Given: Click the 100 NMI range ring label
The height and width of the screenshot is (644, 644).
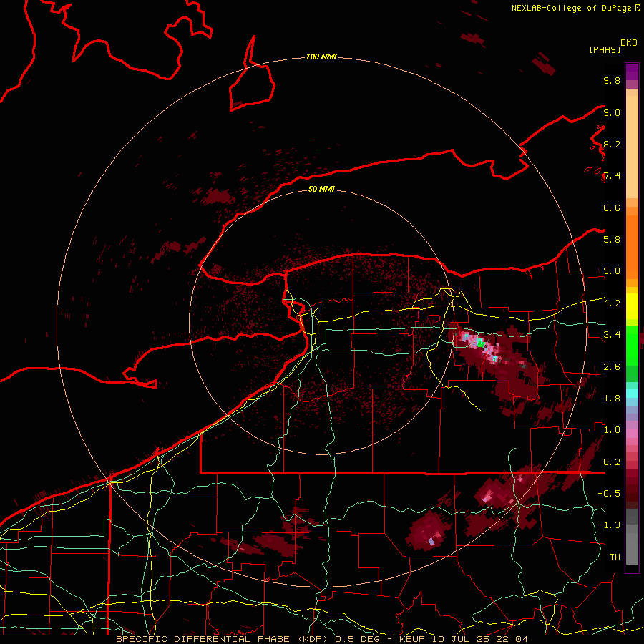Looking at the screenshot, I should [x=321, y=57].
